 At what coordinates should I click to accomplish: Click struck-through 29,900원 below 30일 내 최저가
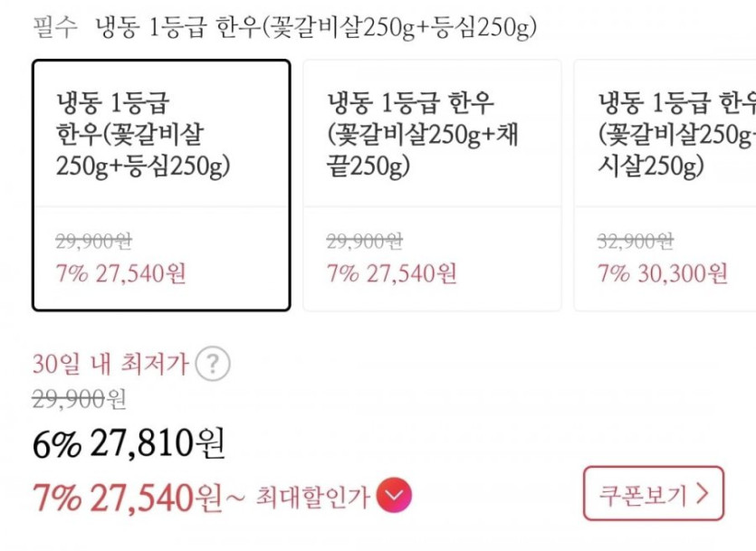pyautogui.click(x=80, y=398)
